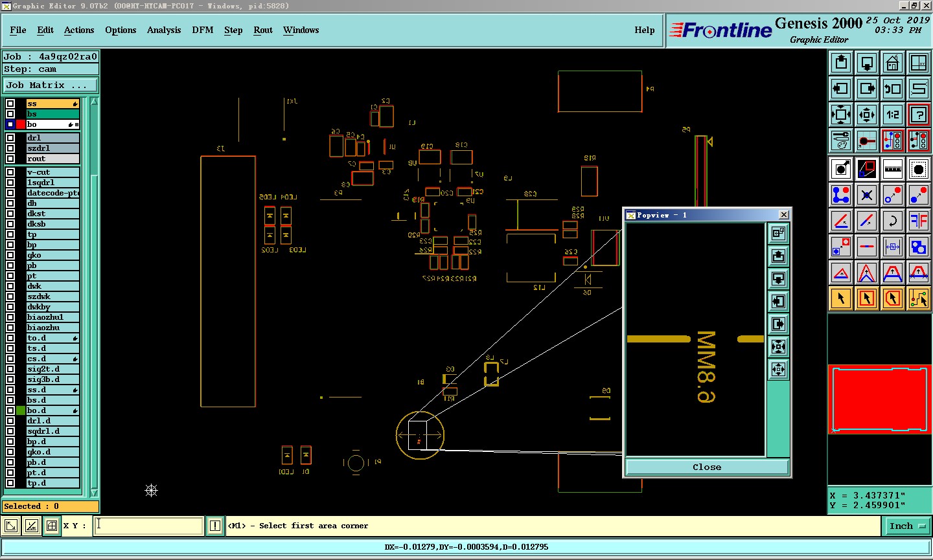Click the 1:2 zoom scale icon

point(893,115)
